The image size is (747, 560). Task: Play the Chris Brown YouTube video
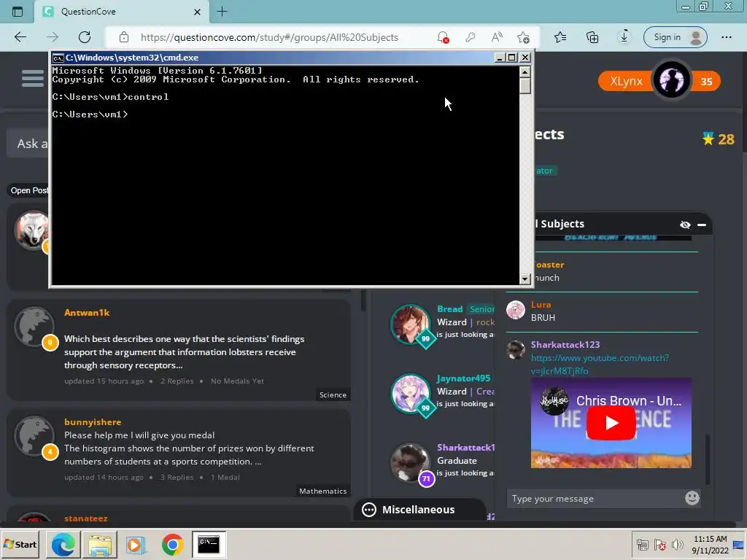(611, 423)
